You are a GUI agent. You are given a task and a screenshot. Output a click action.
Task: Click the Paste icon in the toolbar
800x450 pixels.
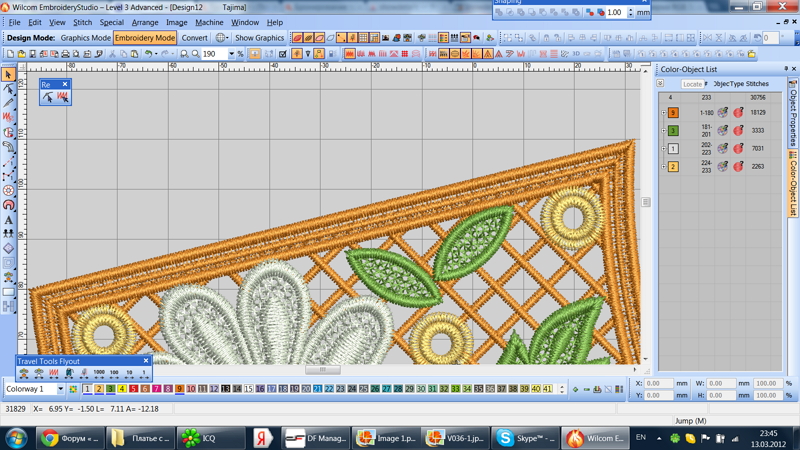134,54
